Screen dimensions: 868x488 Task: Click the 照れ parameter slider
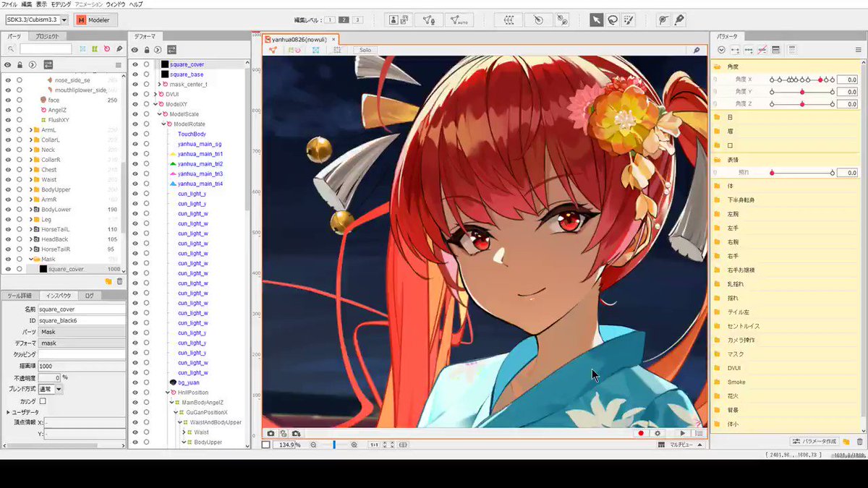(x=802, y=173)
